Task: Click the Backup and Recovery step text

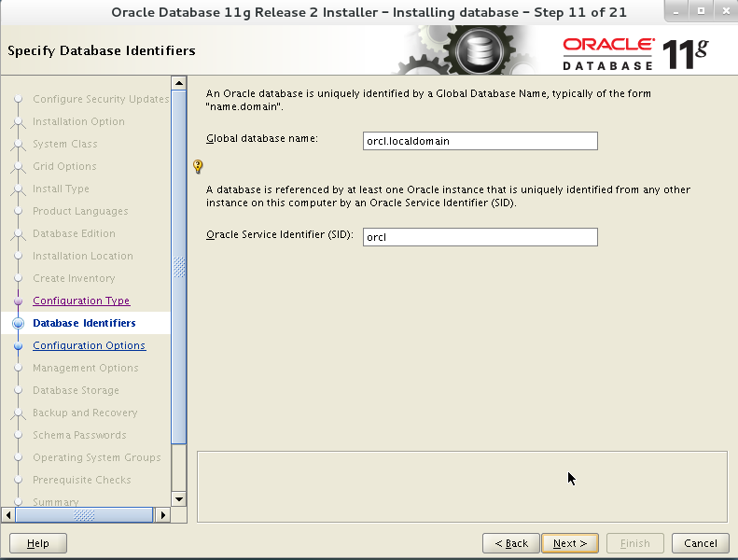Action: (x=85, y=413)
